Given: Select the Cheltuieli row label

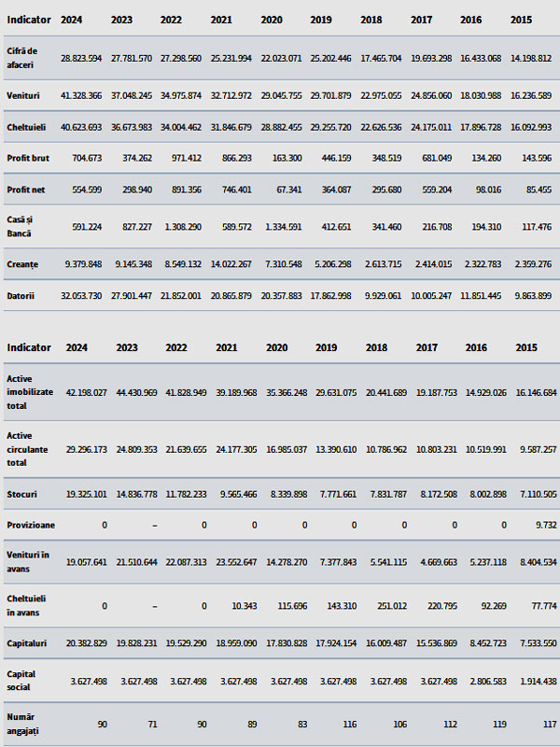Looking at the screenshot, I should coord(26,127).
